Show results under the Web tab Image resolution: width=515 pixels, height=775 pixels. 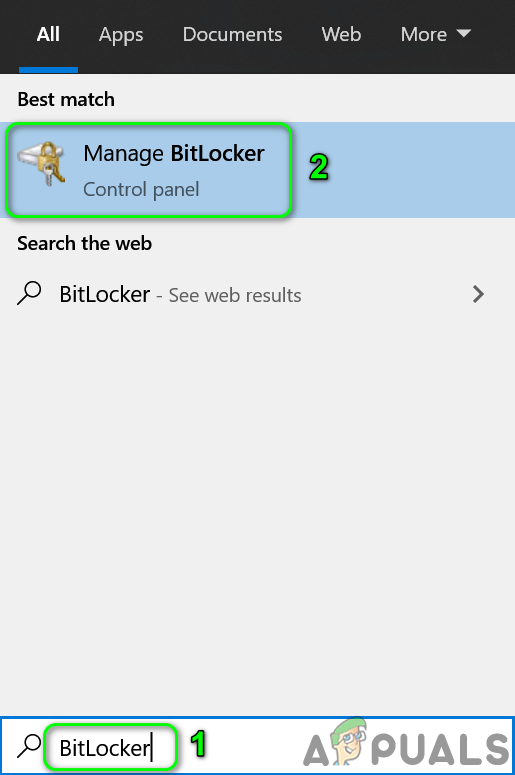(x=341, y=35)
